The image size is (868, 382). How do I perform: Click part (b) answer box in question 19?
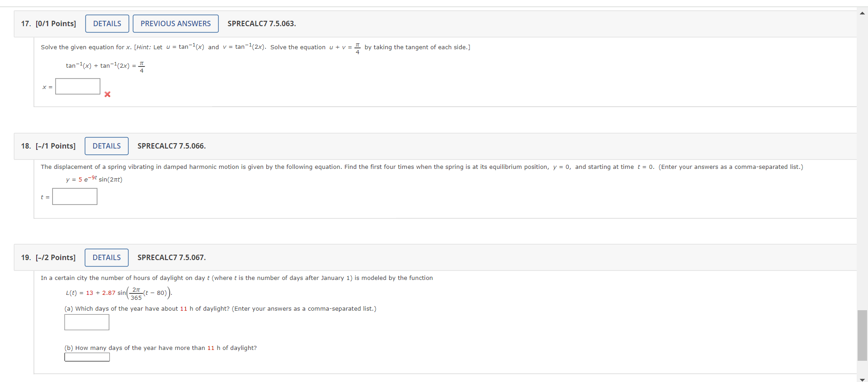click(x=86, y=357)
